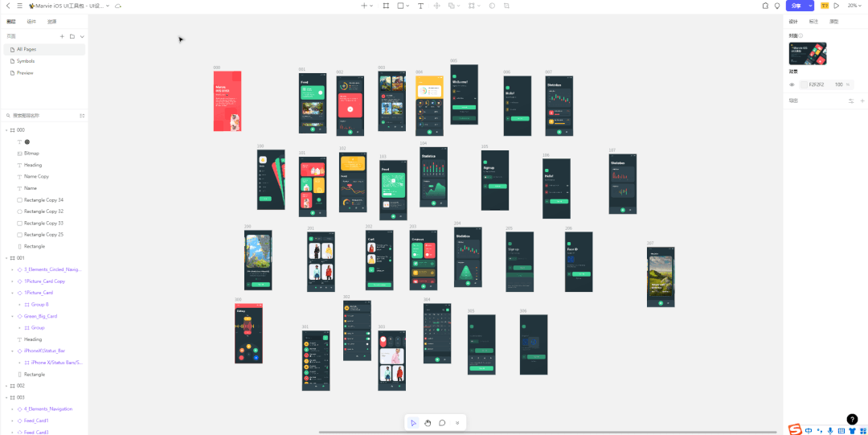The height and width of the screenshot is (435, 868).
Task: Select the Text tool
Action: 420,6
